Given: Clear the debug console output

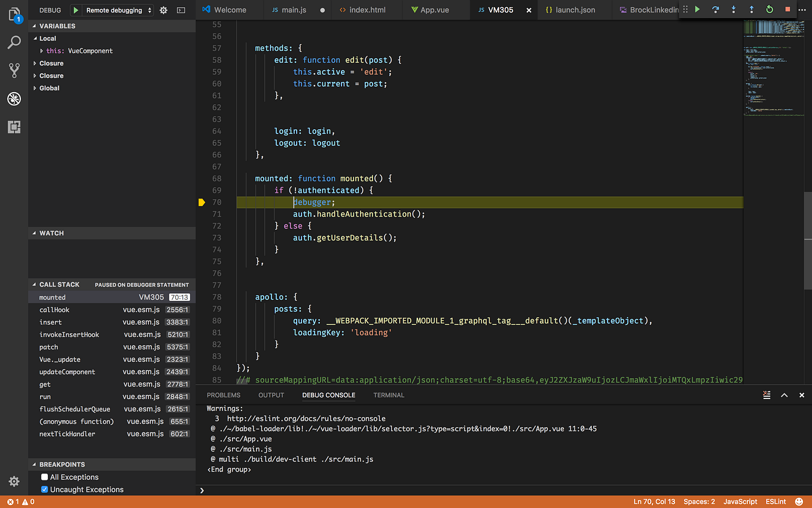Looking at the screenshot, I should tap(767, 395).
